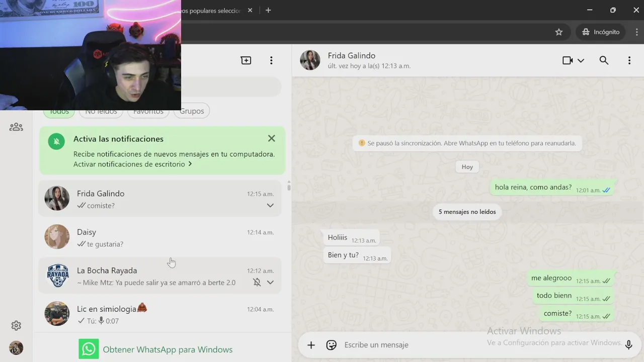Click Lic en simiologia avatar
This screenshot has height=362, width=644.
click(x=57, y=314)
